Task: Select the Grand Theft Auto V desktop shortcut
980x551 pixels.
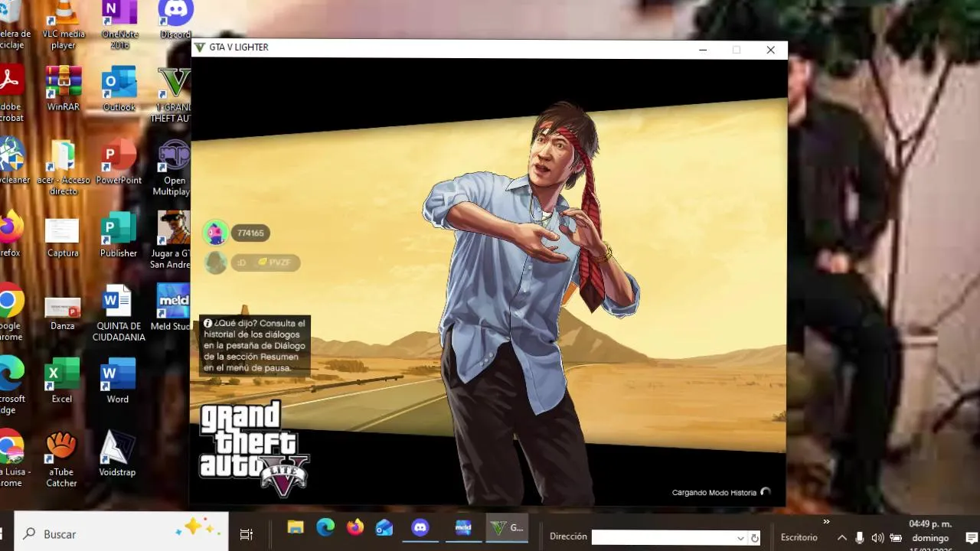Action: [x=172, y=94]
